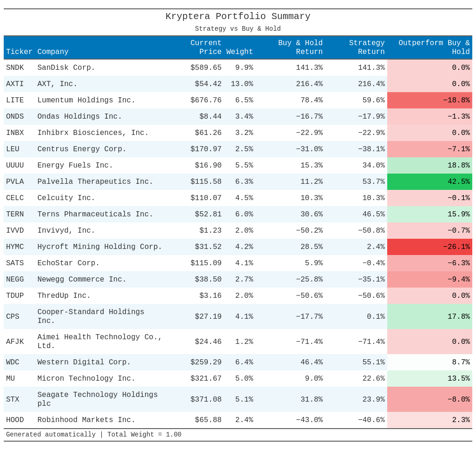Click MU's 13.5% outperform cell
The image size is (476, 450).
(x=430, y=379)
